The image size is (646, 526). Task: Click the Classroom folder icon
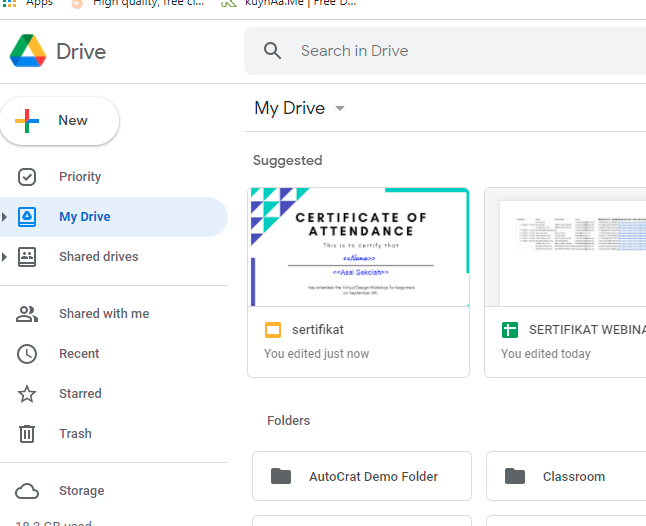tap(515, 476)
